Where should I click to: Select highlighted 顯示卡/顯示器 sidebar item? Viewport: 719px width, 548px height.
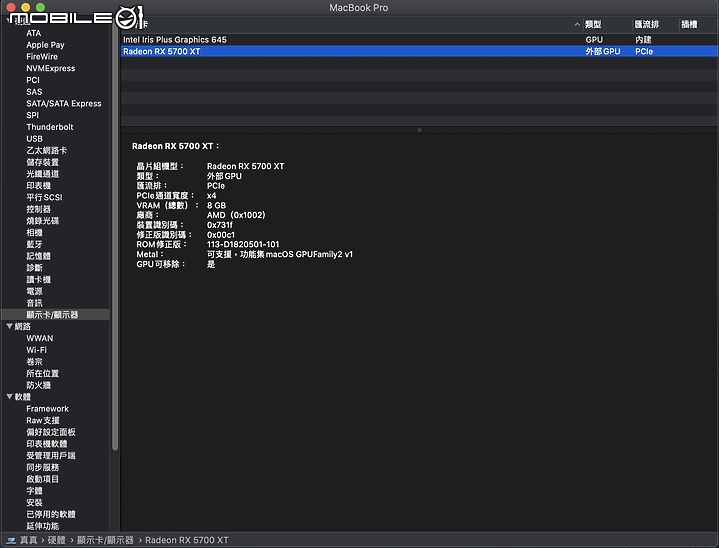(55, 315)
